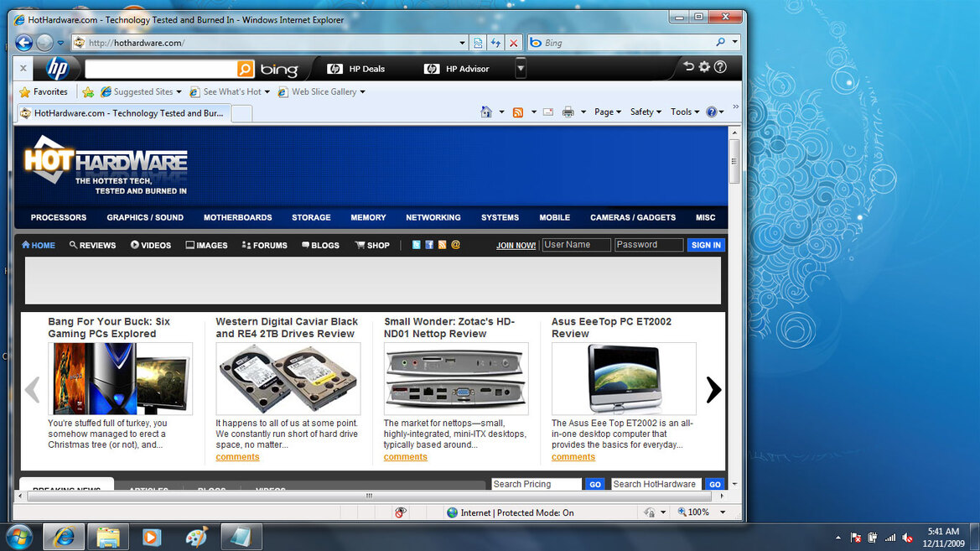Click the JOIN NOW! link
980x551 pixels.
(x=516, y=246)
